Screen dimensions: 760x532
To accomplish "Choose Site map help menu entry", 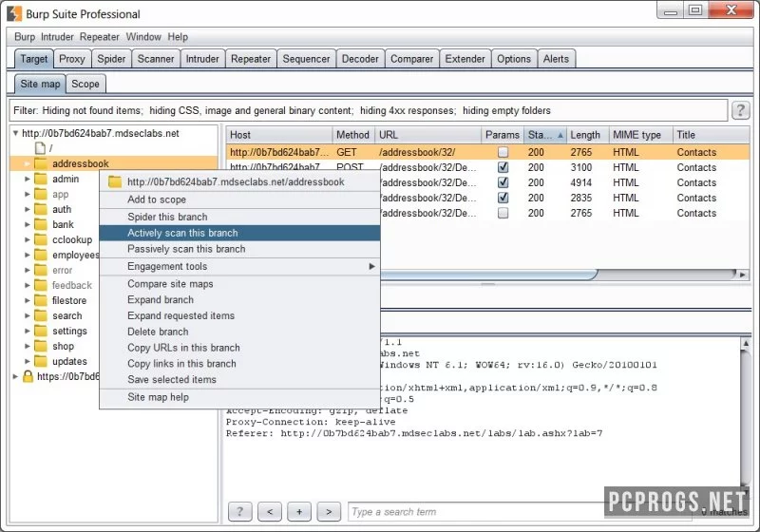I will [x=239, y=397].
